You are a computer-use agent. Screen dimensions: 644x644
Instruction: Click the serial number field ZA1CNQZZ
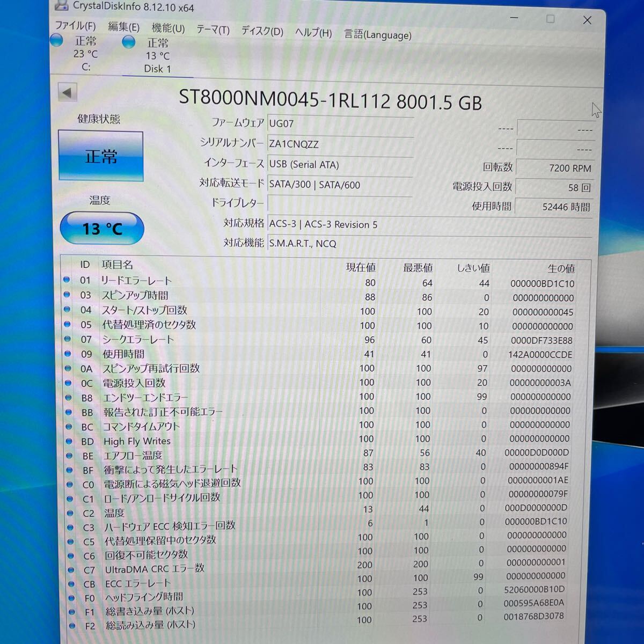pyautogui.click(x=340, y=144)
